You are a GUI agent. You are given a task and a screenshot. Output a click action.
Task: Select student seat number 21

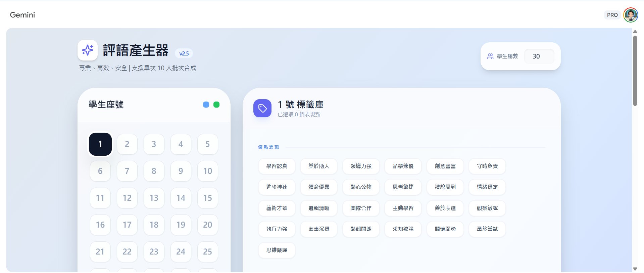(x=100, y=252)
